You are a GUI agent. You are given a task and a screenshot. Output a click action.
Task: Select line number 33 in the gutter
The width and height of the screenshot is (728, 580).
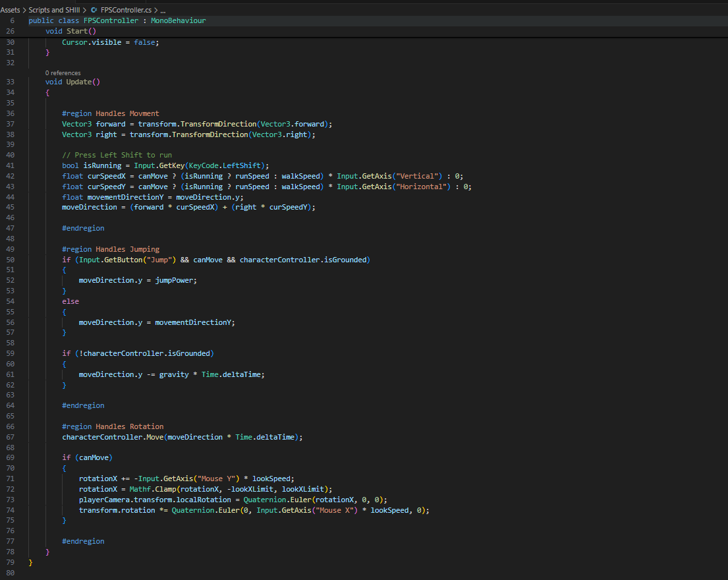(10, 82)
